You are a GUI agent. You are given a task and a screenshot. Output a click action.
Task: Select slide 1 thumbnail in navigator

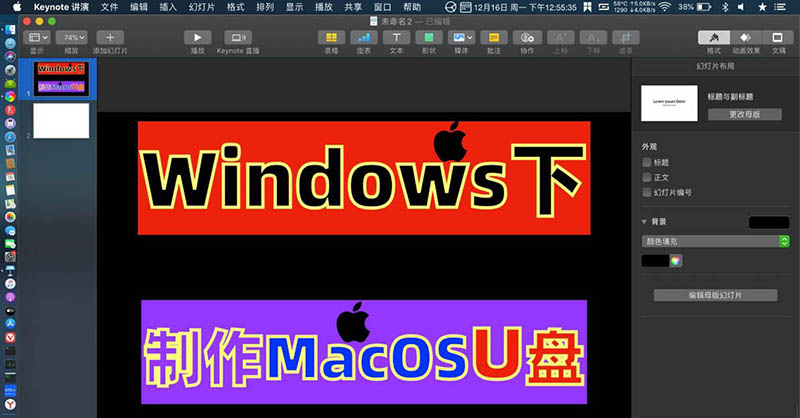[61, 79]
